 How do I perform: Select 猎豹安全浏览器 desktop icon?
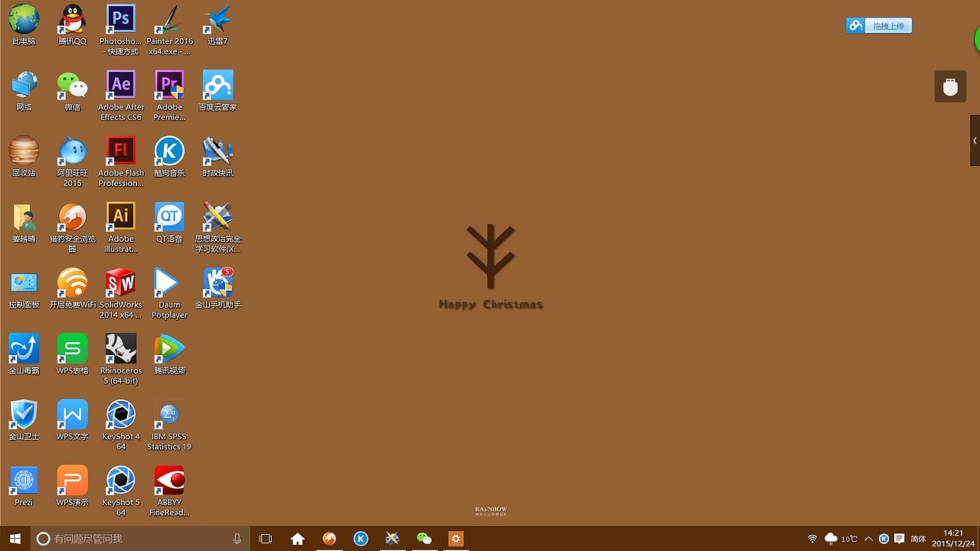(72, 227)
